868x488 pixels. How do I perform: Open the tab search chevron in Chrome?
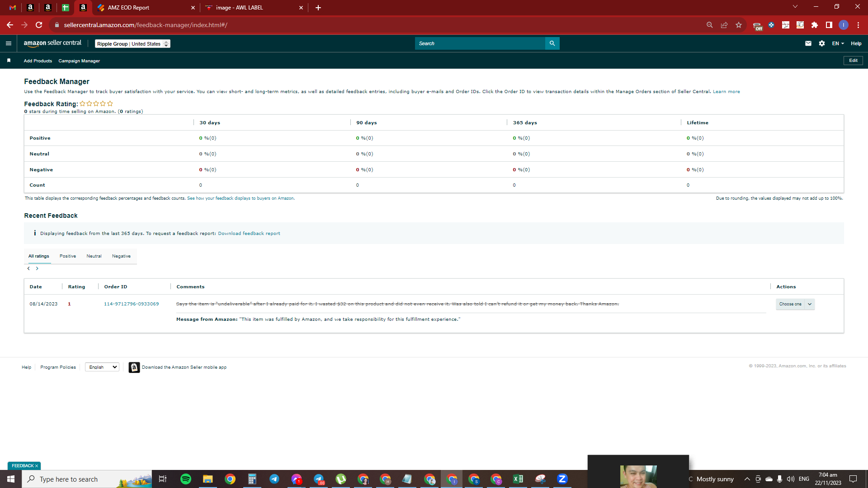[795, 6]
